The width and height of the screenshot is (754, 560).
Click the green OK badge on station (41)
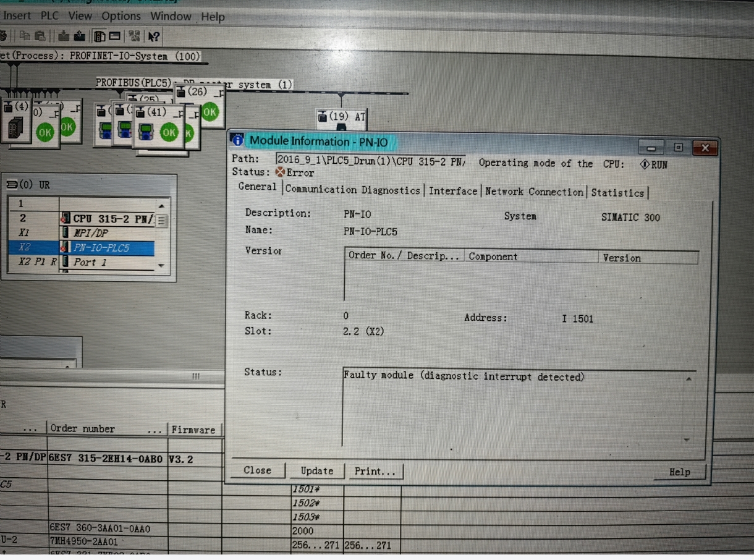point(169,132)
